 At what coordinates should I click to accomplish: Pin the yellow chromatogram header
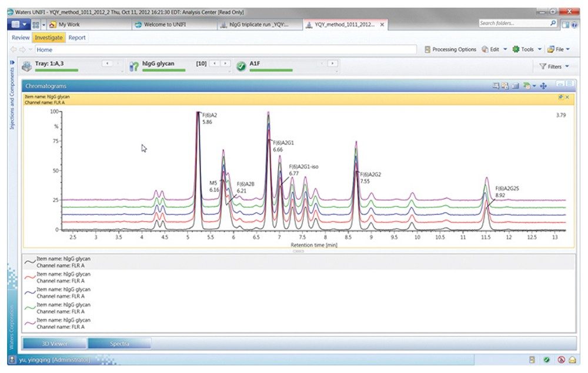[560, 97]
